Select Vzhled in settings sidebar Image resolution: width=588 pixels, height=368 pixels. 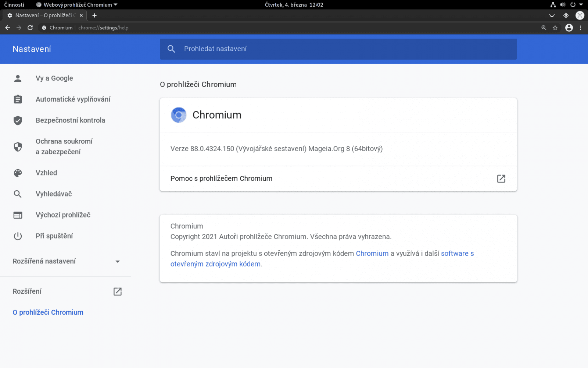46,173
